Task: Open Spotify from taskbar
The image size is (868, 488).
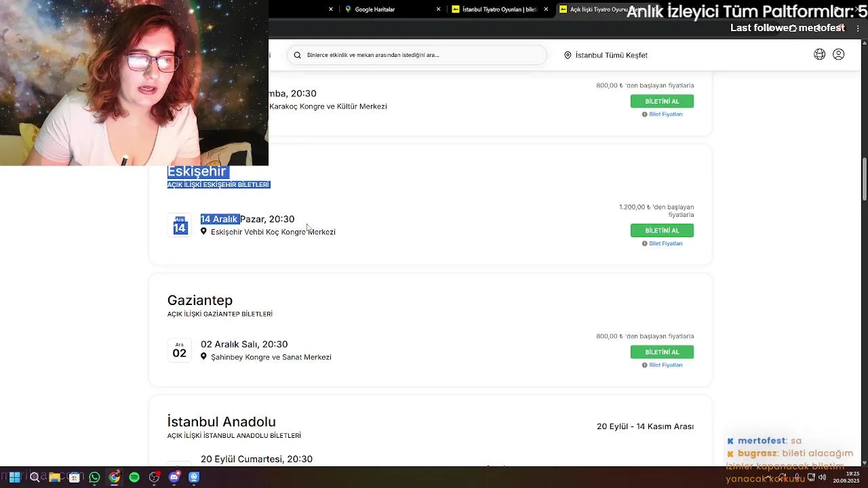Action: 134,477
